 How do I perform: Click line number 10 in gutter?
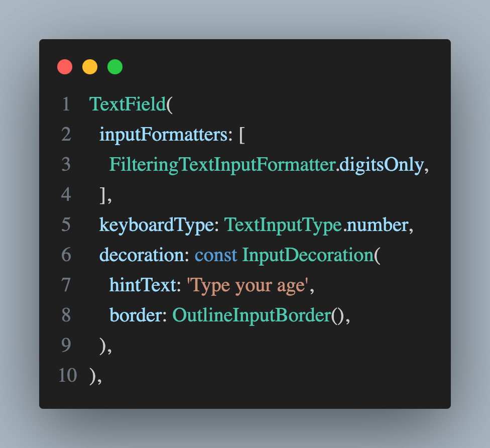(67, 375)
